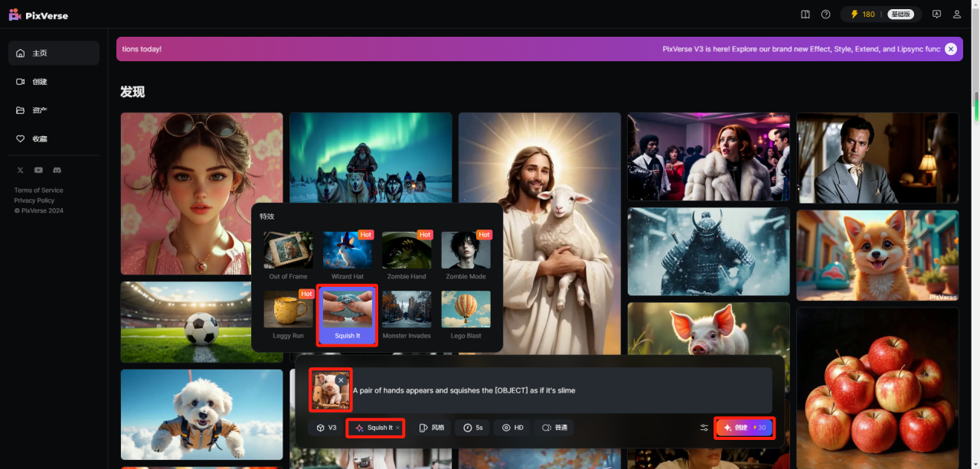Remove the uploaded pig image
The image size is (980, 469).
click(341, 380)
